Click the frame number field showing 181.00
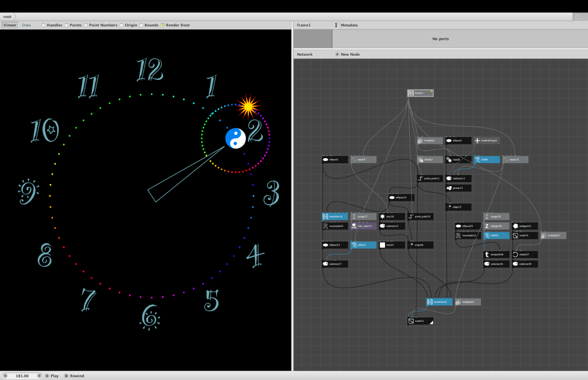This screenshot has width=588, height=380. point(22,376)
